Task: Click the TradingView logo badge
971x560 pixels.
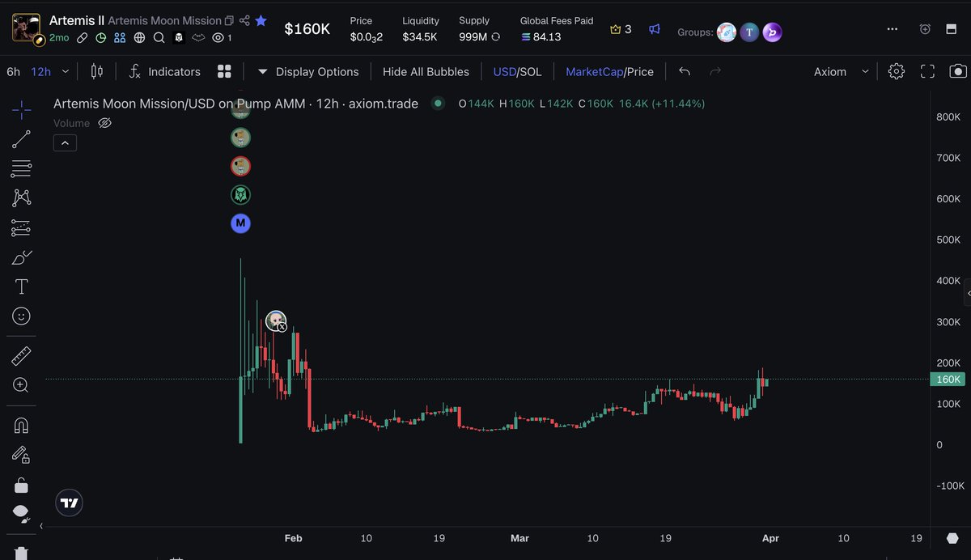Action: point(70,503)
